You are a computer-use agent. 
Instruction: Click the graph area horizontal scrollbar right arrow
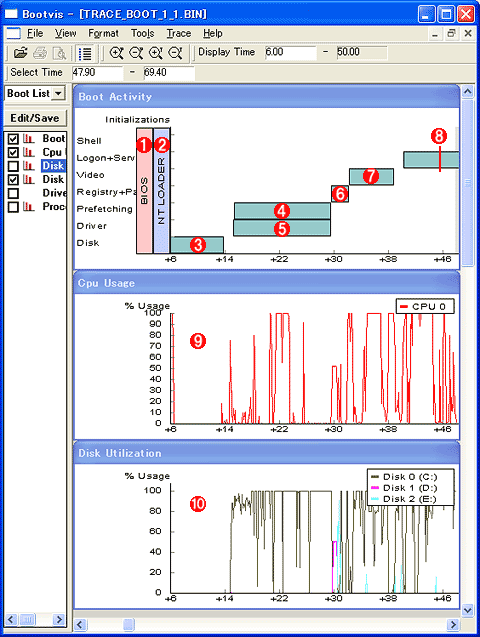[453, 624]
